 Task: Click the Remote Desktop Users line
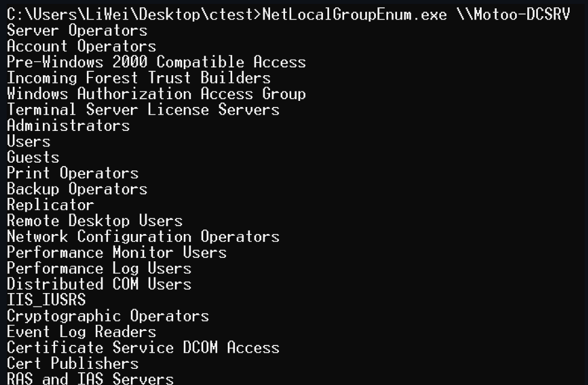click(x=95, y=221)
